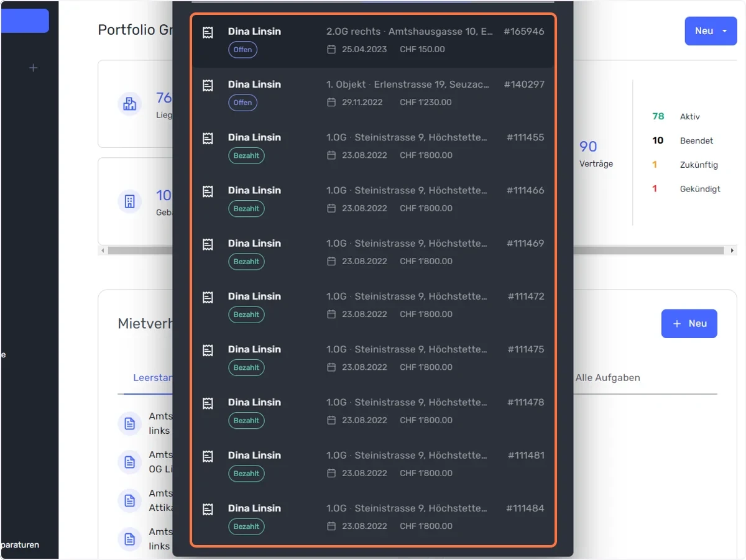The width and height of the screenshot is (746, 560).
Task: Click the receipt icon for invoice #165946
Action: pyautogui.click(x=208, y=32)
